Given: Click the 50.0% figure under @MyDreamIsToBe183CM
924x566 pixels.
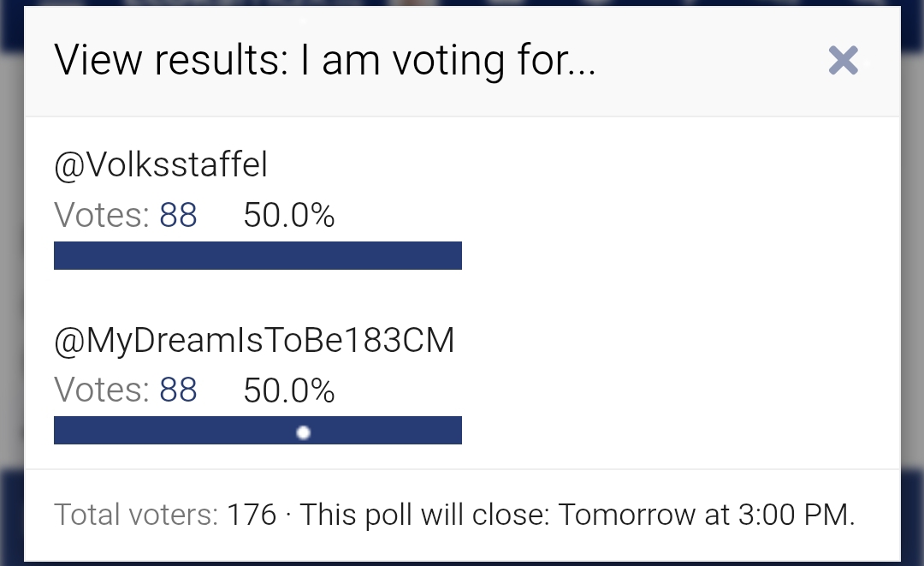Looking at the screenshot, I should tap(289, 390).
